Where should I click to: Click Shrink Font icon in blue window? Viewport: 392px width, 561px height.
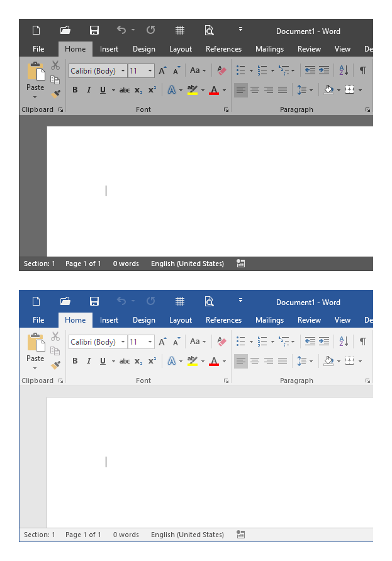coord(176,342)
